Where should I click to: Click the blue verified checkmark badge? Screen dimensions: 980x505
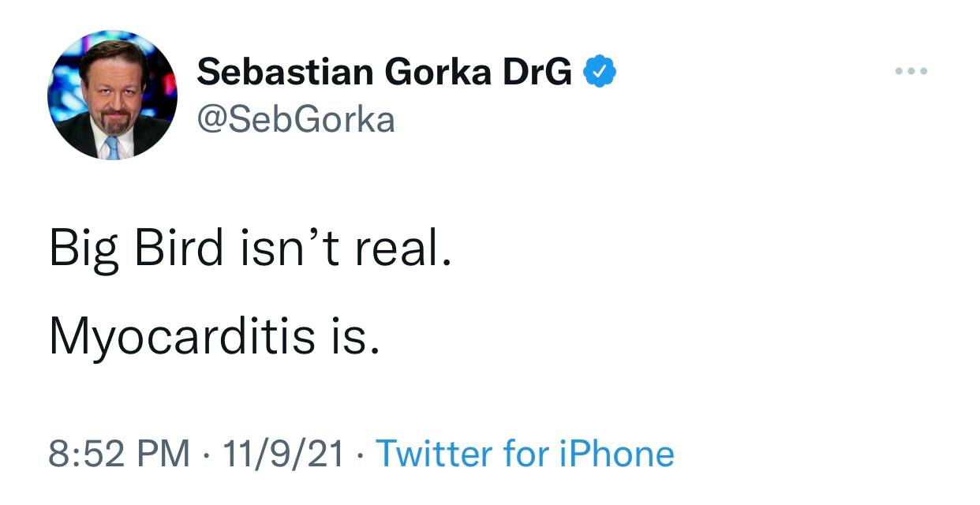(600, 73)
